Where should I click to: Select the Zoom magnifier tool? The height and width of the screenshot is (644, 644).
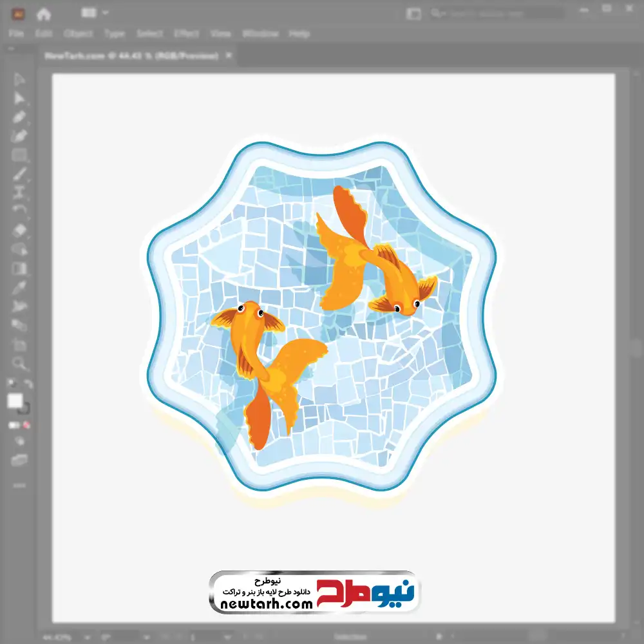19,363
